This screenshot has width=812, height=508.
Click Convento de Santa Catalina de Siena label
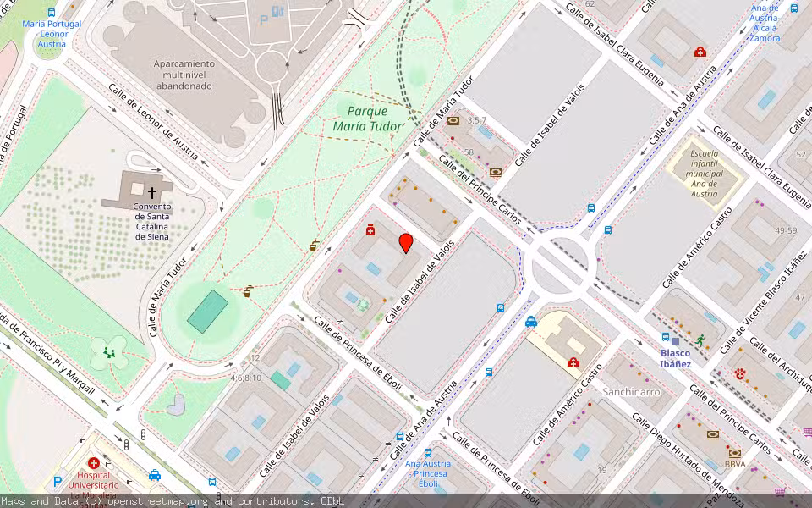[152, 221]
